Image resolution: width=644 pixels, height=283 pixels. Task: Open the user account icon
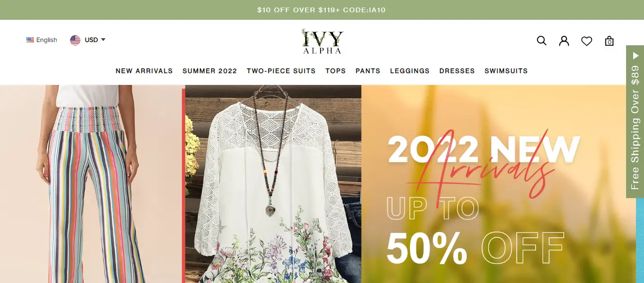564,41
